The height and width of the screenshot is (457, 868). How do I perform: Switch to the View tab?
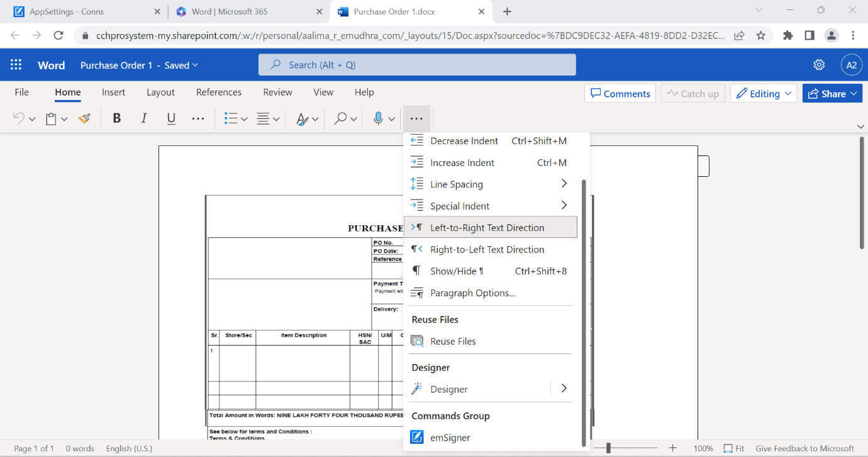323,92
